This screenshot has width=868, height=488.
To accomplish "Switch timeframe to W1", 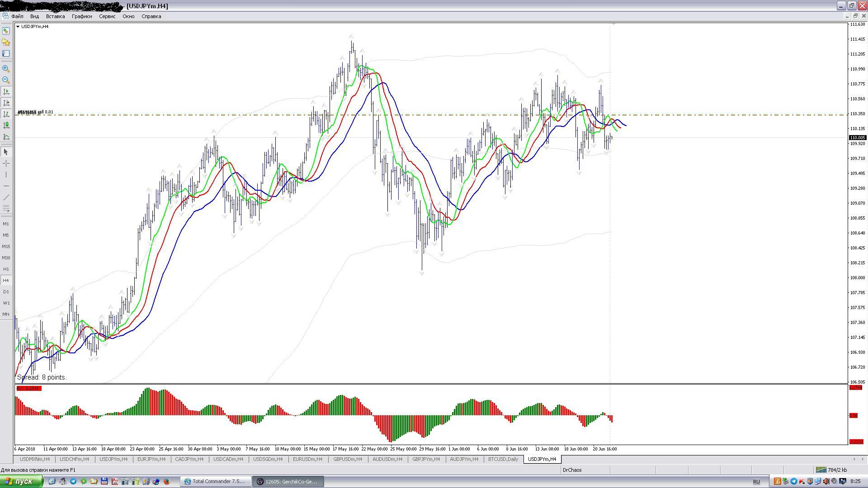I will [x=6, y=303].
